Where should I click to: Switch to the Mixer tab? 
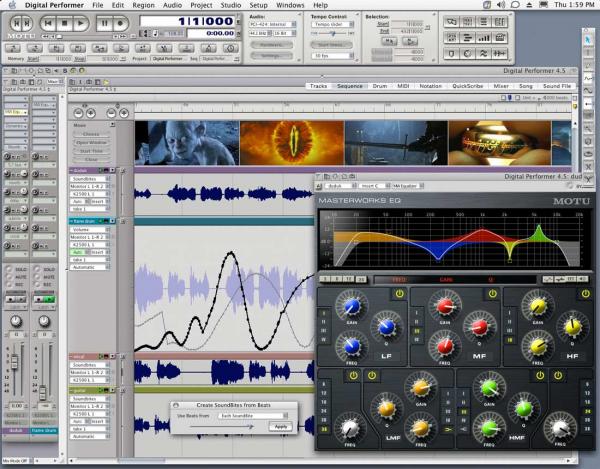(501, 86)
